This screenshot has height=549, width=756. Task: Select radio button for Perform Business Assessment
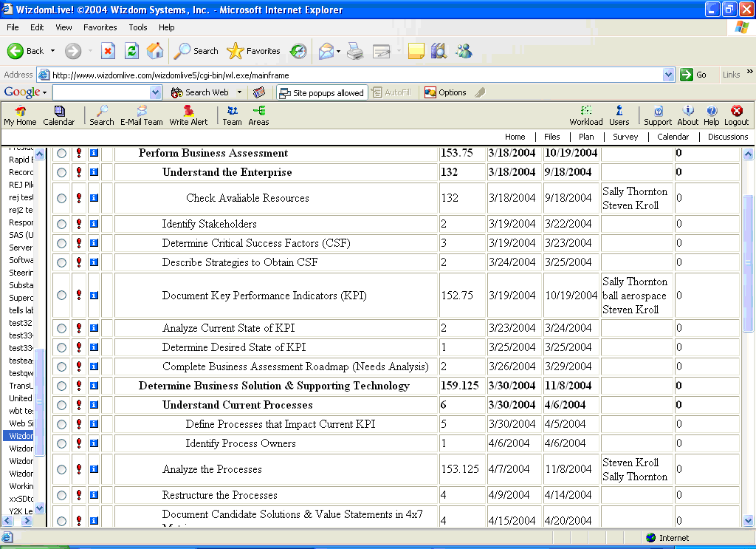pos(61,154)
